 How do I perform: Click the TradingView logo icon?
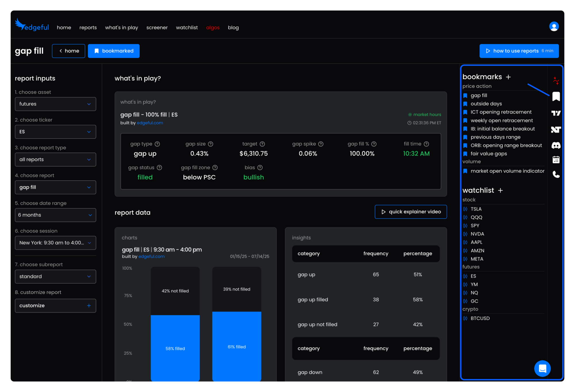click(556, 113)
